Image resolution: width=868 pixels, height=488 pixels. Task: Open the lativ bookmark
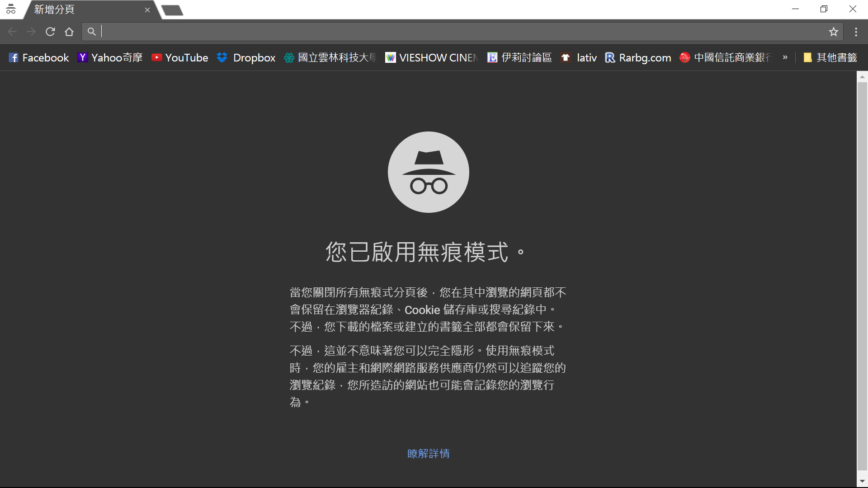coord(579,58)
